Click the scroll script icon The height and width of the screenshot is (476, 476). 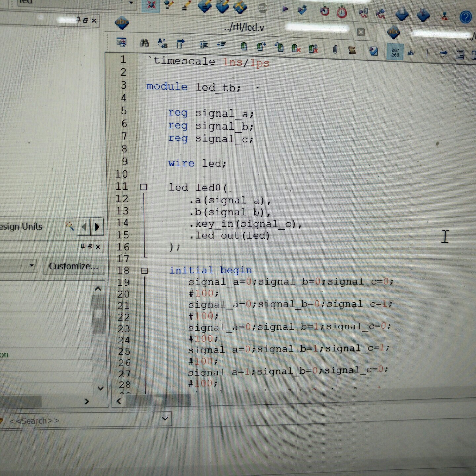(352, 50)
